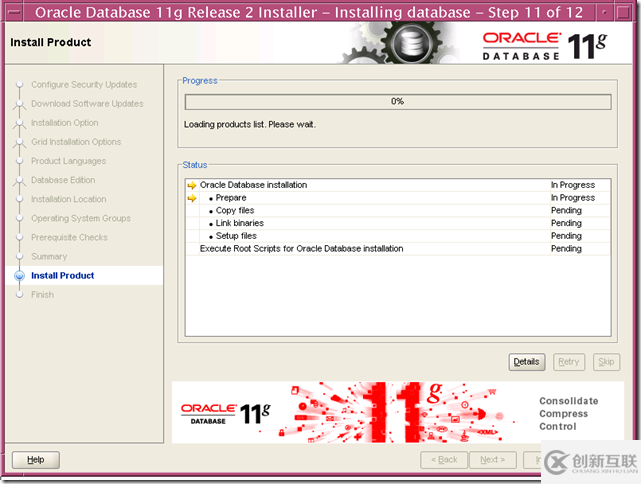Click the Next navigation button
The width and height of the screenshot is (641, 484).
493,460
